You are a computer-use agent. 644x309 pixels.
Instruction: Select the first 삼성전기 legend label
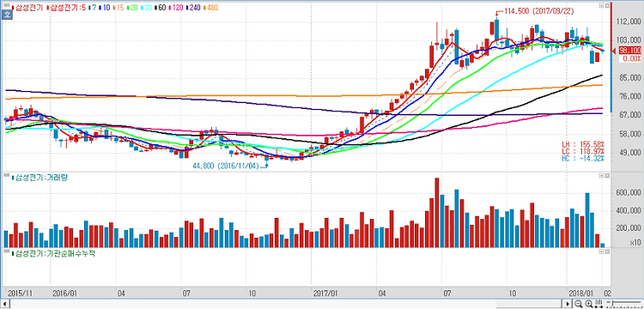28,8
